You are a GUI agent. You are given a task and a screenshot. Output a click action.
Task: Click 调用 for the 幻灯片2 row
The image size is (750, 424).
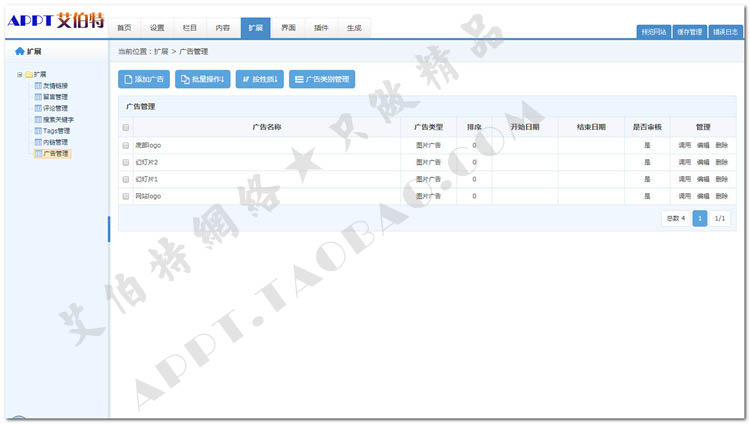684,162
